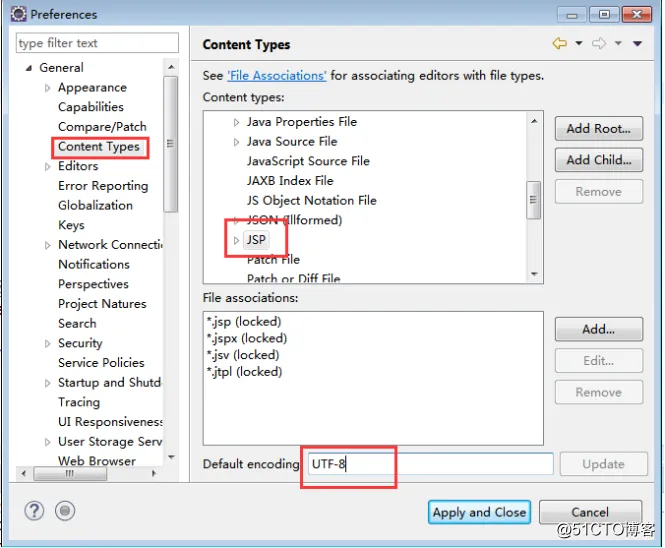Open help via question mark icon
The width and height of the screenshot is (665, 548).
(34, 511)
